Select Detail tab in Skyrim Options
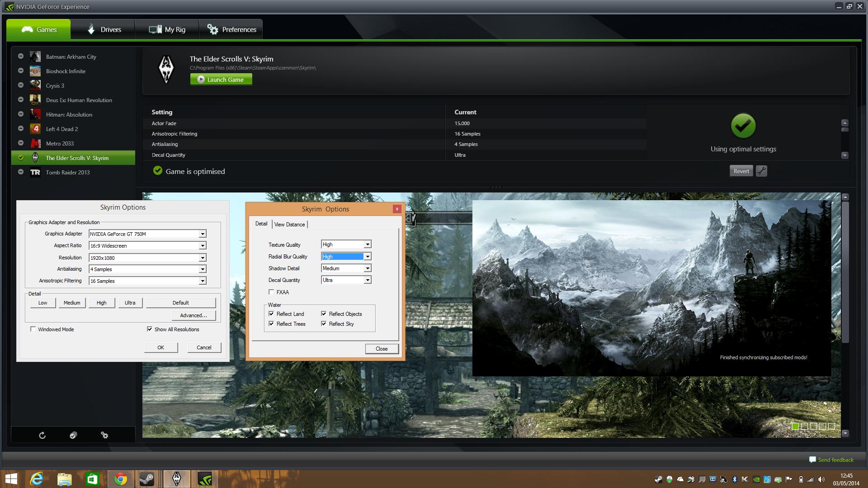The width and height of the screenshot is (868, 488). click(261, 224)
